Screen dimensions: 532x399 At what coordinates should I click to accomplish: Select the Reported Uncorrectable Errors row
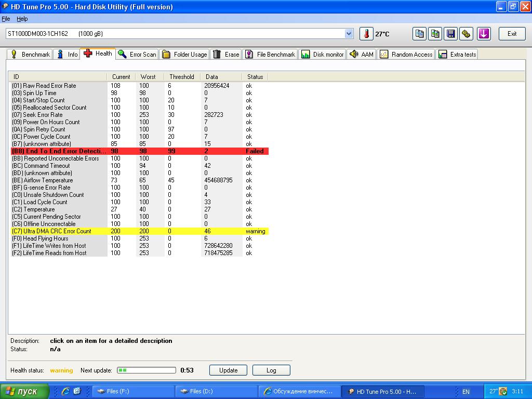(139, 158)
